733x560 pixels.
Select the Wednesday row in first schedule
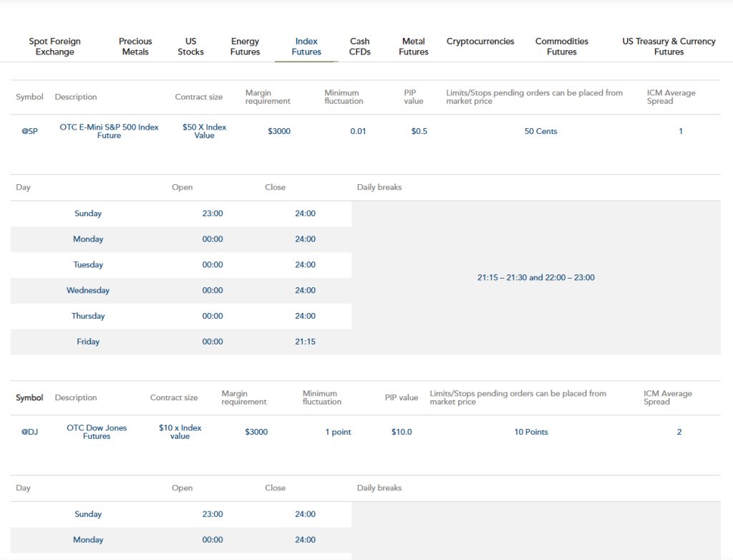click(88, 291)
